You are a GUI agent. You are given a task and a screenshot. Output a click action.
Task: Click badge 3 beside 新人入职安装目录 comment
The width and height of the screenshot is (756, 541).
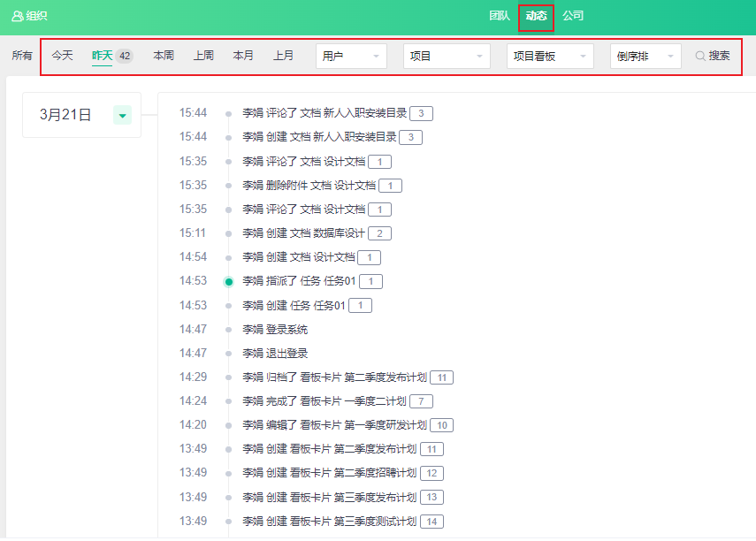pos(421,113)
